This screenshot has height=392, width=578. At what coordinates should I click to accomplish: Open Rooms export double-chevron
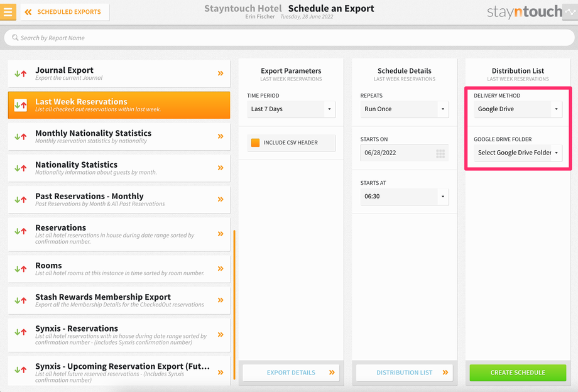(221, 269)
